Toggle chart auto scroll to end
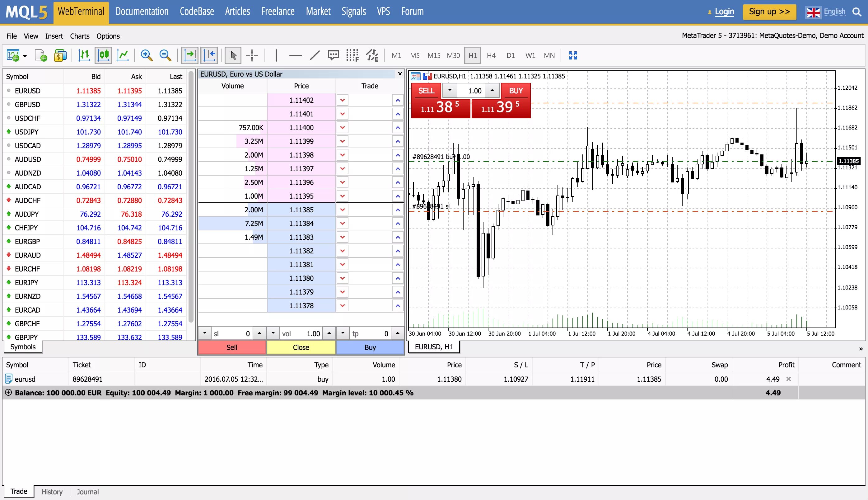Screen dimensions: 868x500 (190, 55)
